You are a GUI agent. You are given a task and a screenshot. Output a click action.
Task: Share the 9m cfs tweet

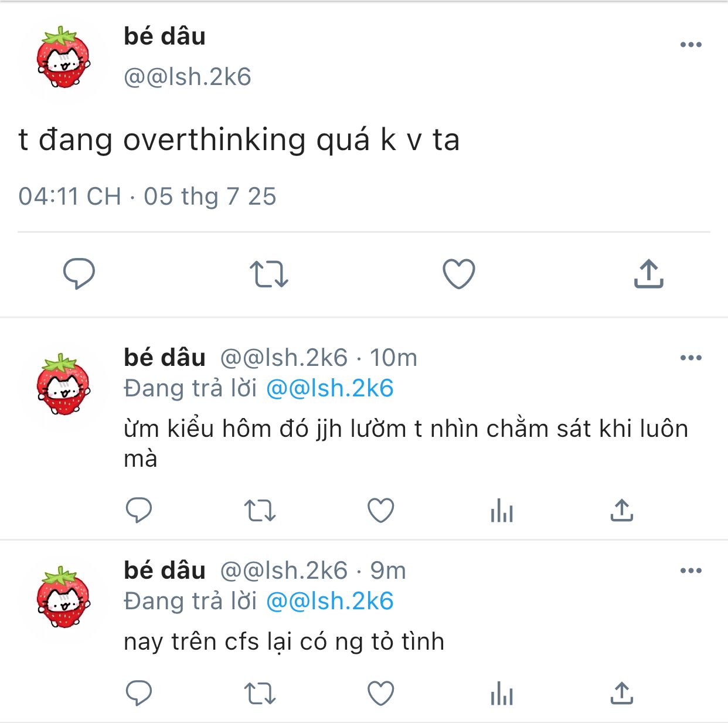[622, 693]
